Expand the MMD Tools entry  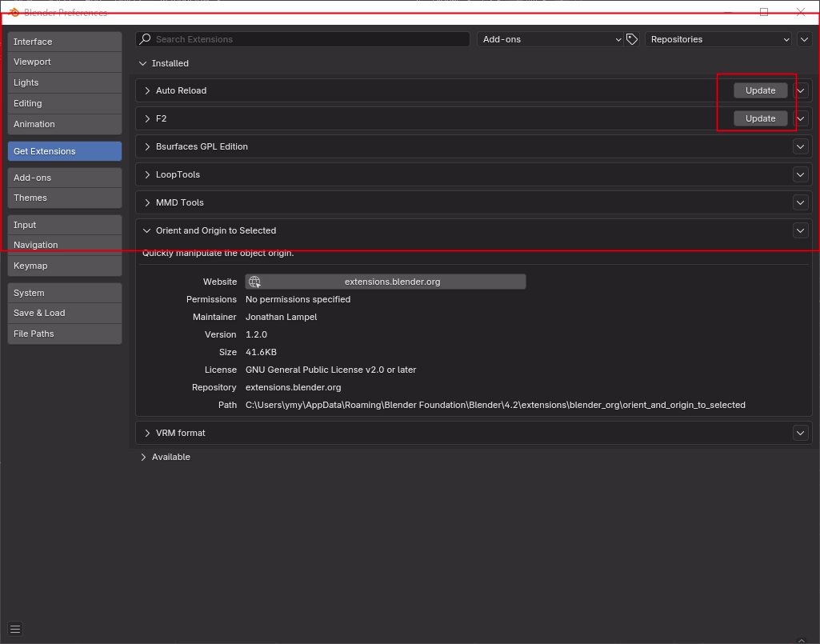(147, 202)
